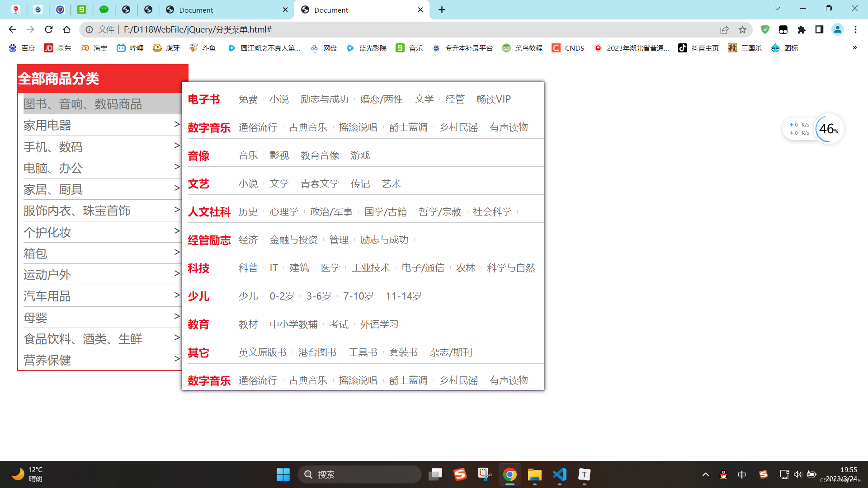Image resolution: width=868 pixels, height=488 pixels.
Task: Bookmark this page with star icon
Action: pyautogui.click(x=742, y=29)
